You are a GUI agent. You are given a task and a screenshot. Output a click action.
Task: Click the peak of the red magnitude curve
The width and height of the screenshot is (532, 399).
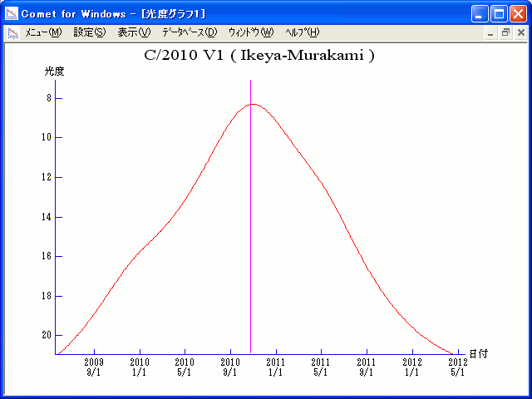(x=253, y=104)
